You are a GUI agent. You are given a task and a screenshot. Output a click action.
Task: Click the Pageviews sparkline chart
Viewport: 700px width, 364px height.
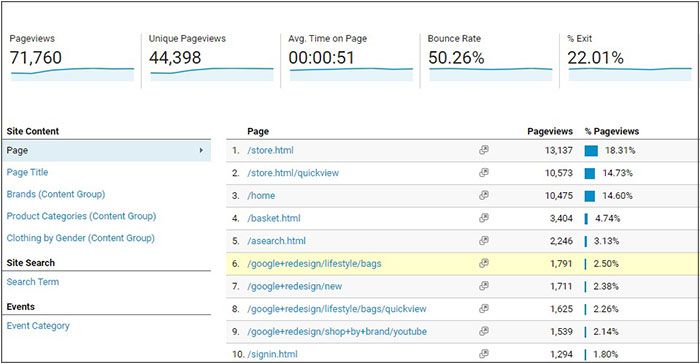pos(72,74)
